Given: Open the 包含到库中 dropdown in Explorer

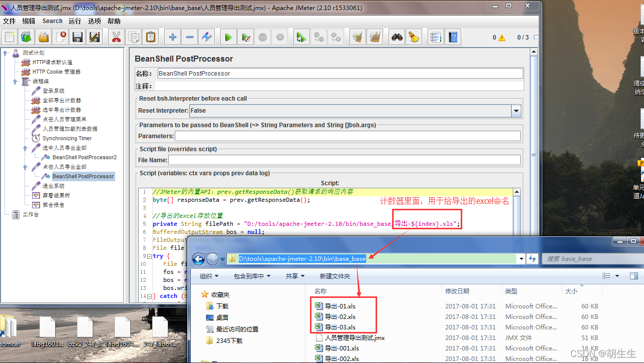Looking at the screenshot, I should click(x=252, y=276).
